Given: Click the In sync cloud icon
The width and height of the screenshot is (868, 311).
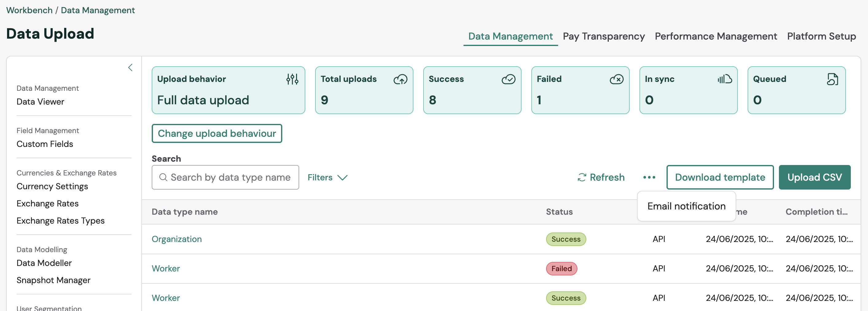Looking at the screenshot, I should click(725, 79).
